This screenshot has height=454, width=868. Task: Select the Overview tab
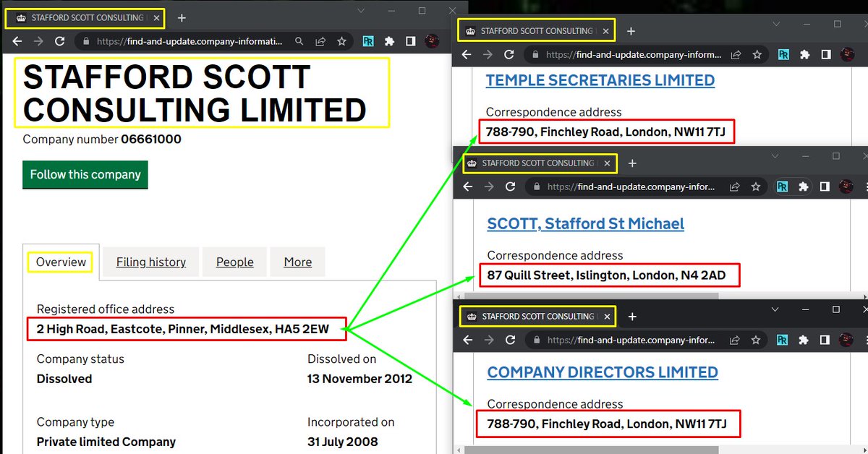pyautogui.click(x=61, y=262)
